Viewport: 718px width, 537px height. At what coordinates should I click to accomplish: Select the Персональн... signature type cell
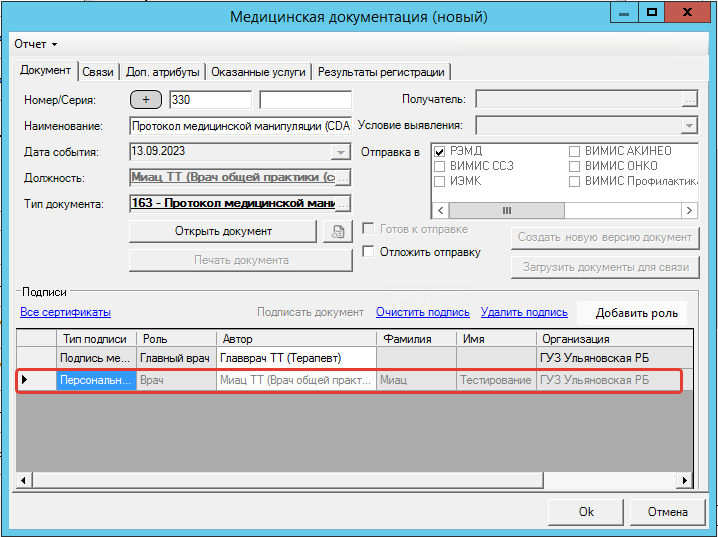point(96,380)
